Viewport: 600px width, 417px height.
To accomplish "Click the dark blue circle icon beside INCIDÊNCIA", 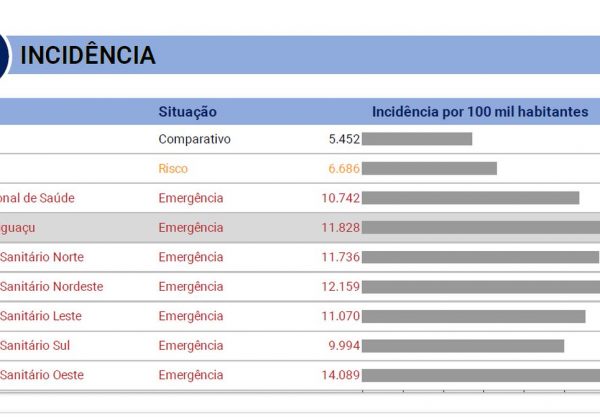I will [x=4, y=56].
